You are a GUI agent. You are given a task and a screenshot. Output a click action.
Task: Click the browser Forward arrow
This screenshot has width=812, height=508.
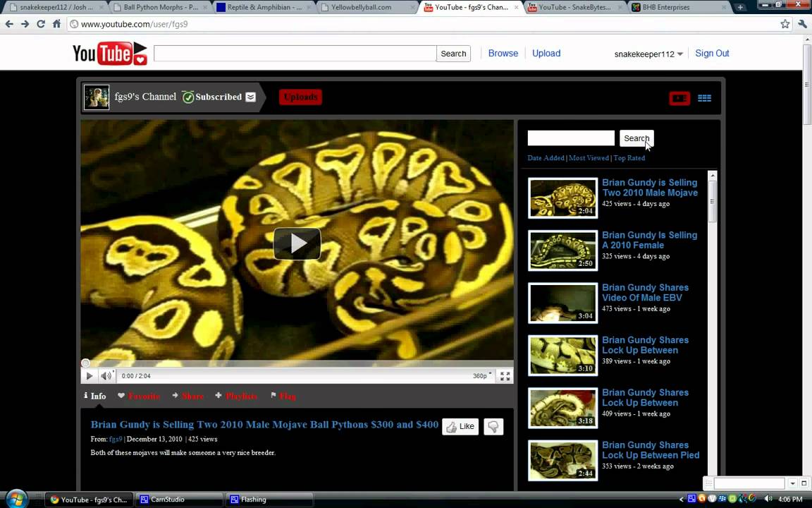[25, 24]
